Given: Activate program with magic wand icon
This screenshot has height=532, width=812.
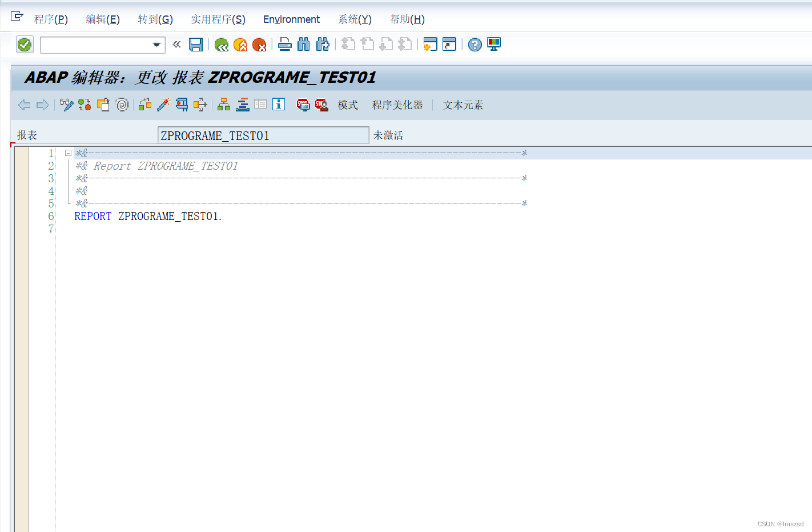Looking at the screenshot, I should (x=164, y=105).
